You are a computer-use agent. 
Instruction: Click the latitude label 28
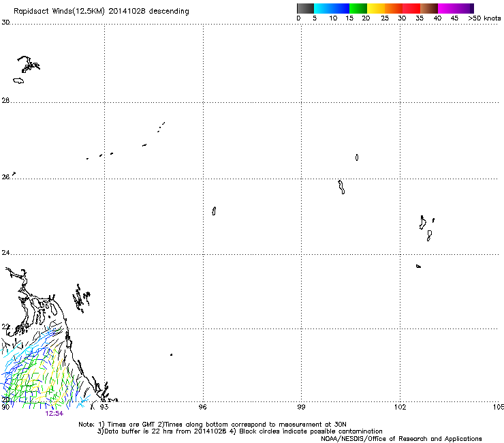(5, 100)
